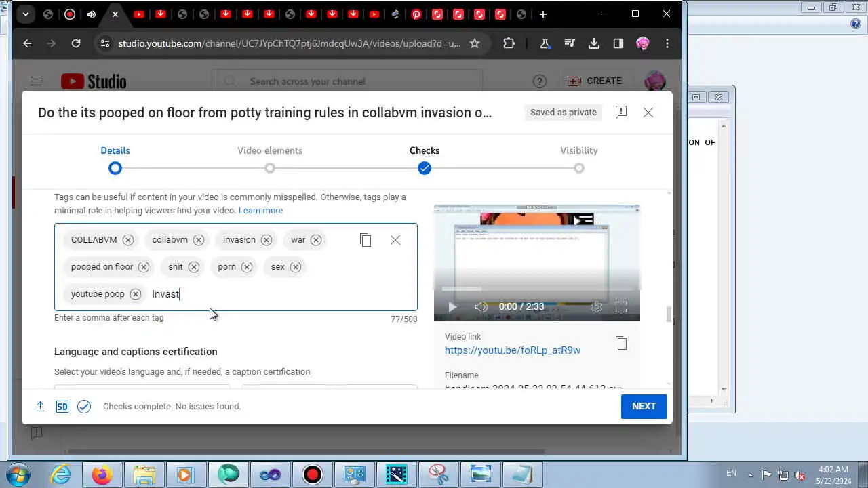The image size is (868, 488).
Task: Copy all tags to clipboard
Action: (366, 240)
